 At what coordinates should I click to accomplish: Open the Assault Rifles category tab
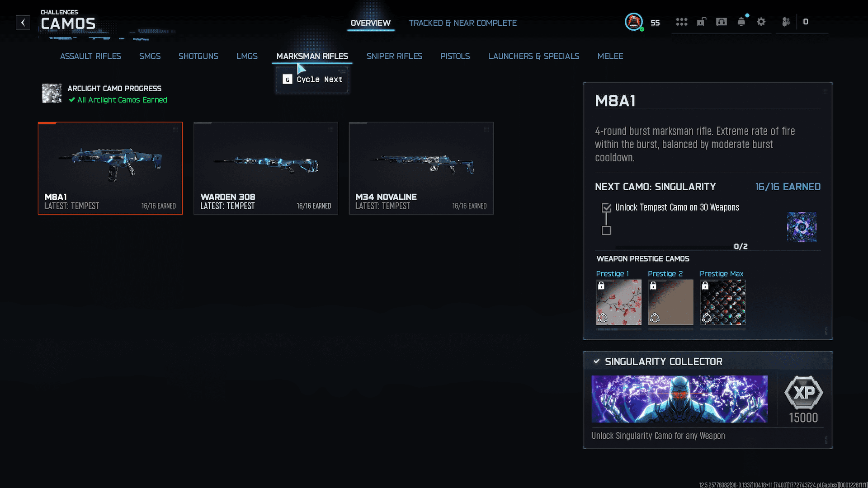pos(90,56)
